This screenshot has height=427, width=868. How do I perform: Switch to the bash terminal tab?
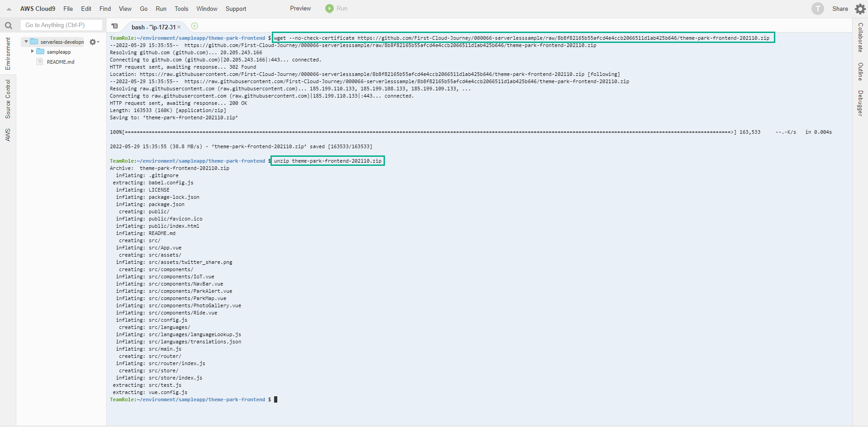coord(153,27)
